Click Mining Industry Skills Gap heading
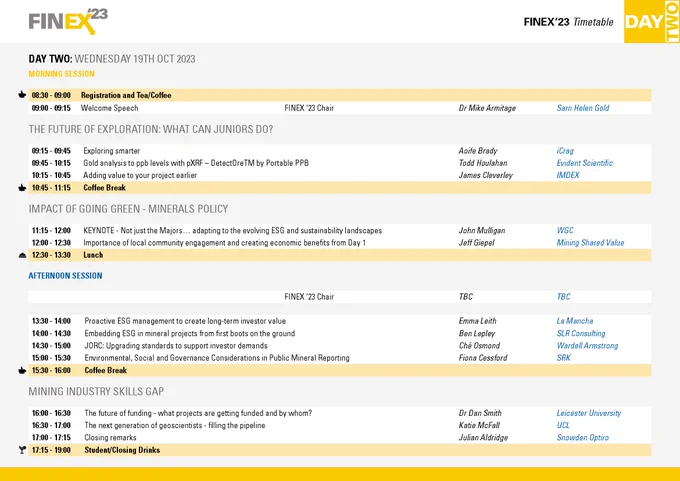 96,392
